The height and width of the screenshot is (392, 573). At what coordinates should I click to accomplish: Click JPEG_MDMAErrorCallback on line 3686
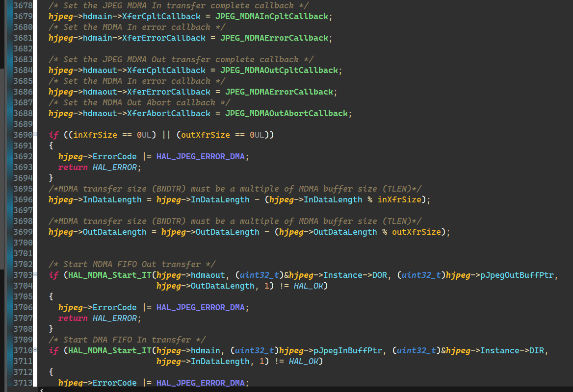279,92
